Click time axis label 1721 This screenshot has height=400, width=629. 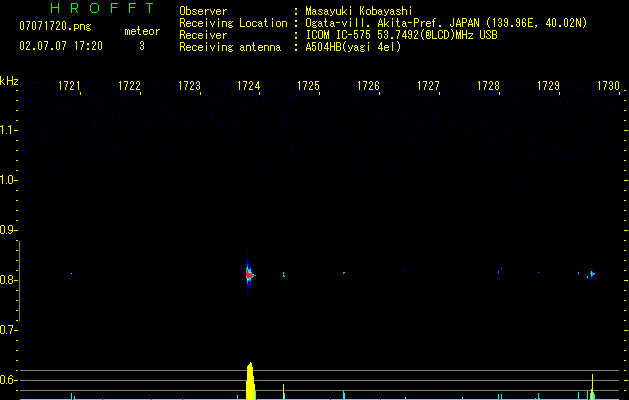click(69, 86)
